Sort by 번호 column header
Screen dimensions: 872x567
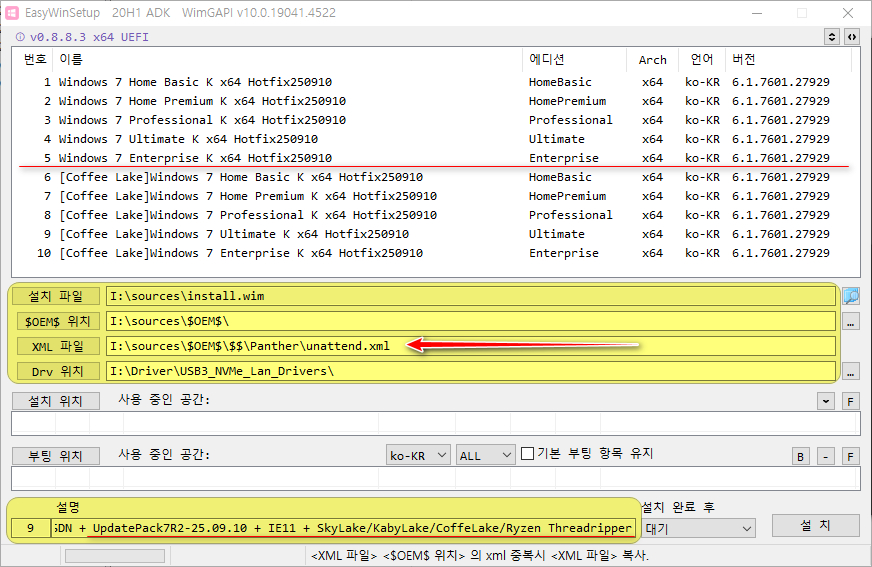pyautogui.click(x=35, y=59)
